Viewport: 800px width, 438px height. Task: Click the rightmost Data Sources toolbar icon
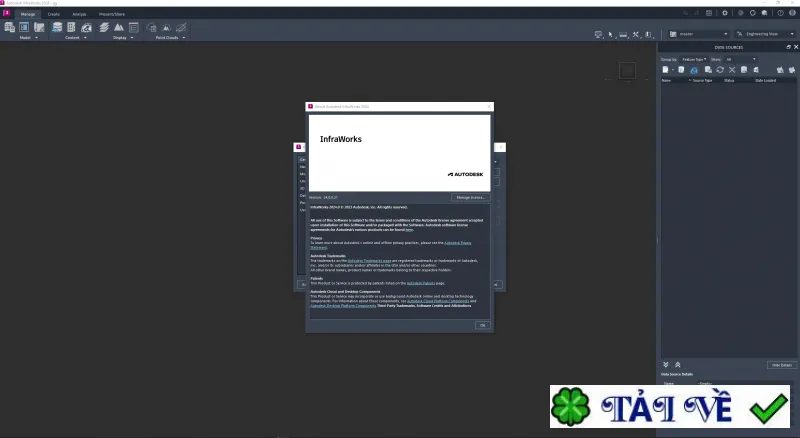coord(792,69)
